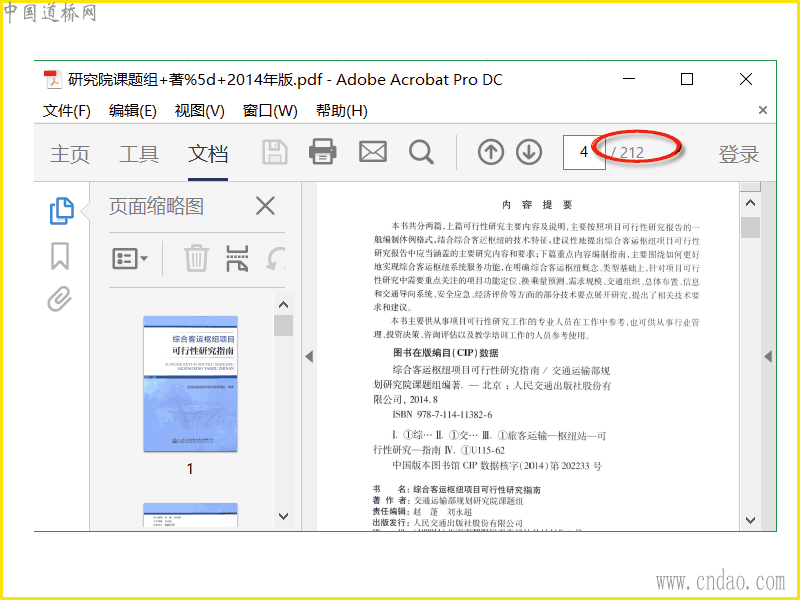Go to previous page up arrow
The image size is (800, 600).
tap(491, 152)
